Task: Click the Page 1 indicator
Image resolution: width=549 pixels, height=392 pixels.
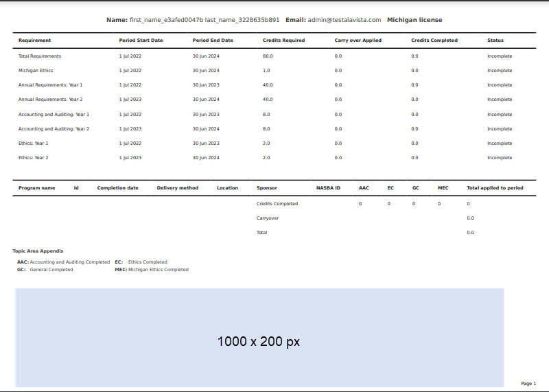Action: click(528, 384)
